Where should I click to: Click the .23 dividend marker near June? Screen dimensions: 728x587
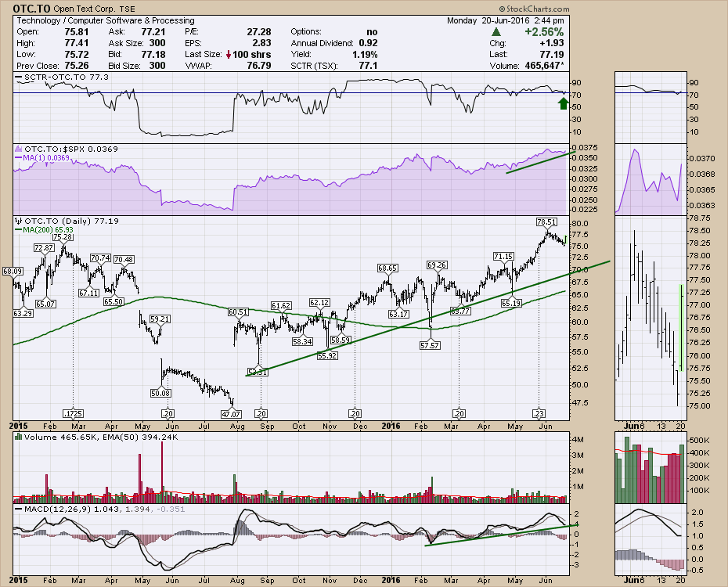point(539,413)
